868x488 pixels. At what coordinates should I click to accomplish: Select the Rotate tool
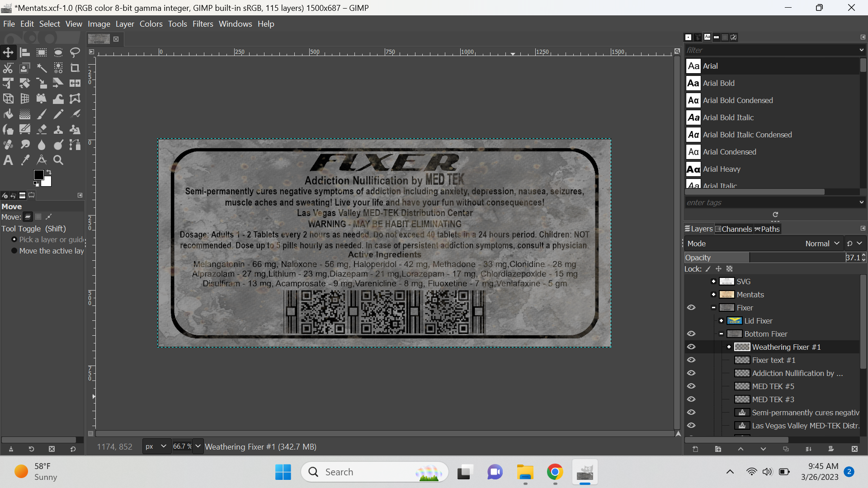[x=25, y=83]
